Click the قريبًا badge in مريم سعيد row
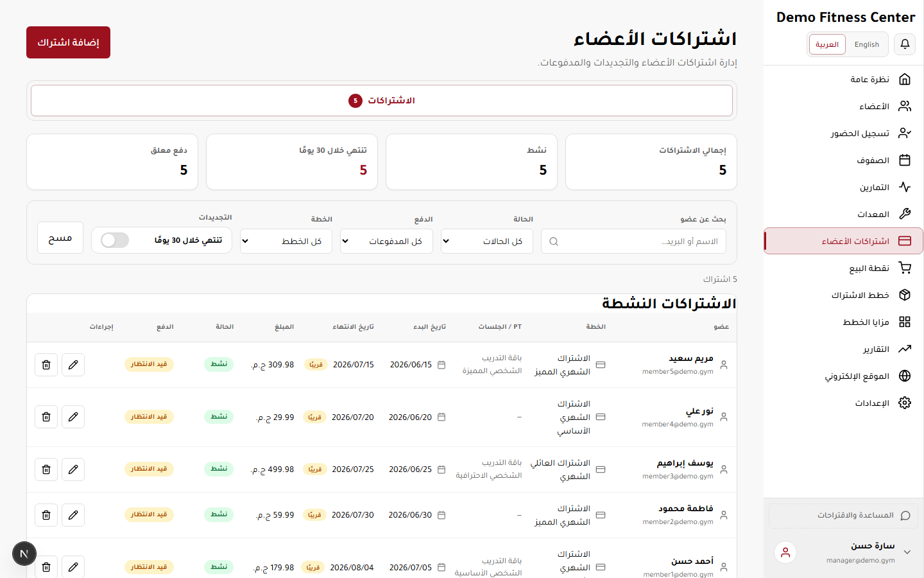This screenshot has height=578, width=924. click(316, 365)
